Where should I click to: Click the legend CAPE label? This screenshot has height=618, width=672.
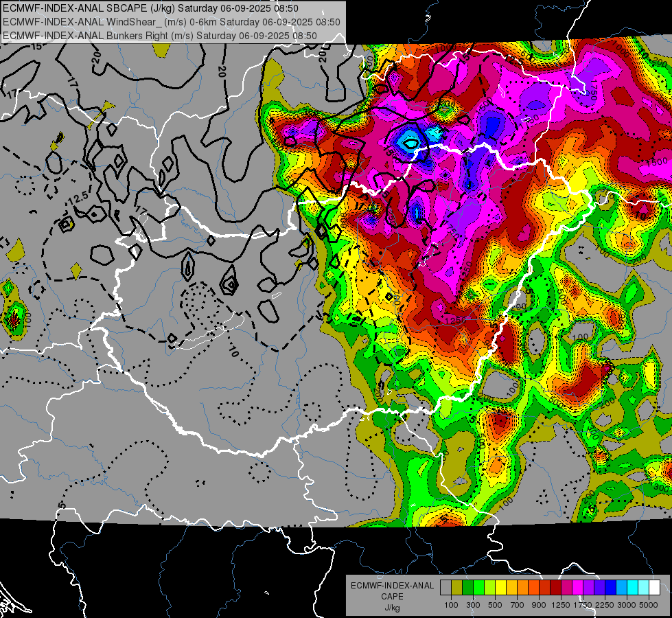pos(392,597)
